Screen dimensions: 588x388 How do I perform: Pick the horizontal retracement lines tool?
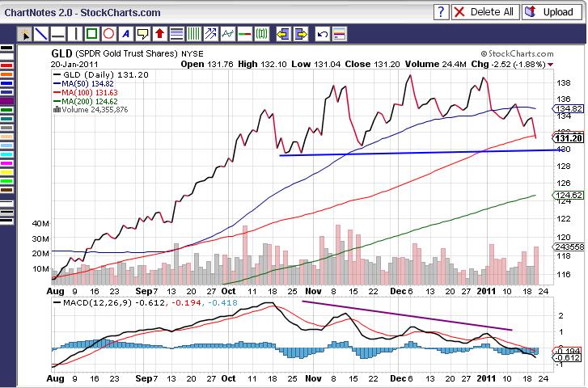[176, 34]
